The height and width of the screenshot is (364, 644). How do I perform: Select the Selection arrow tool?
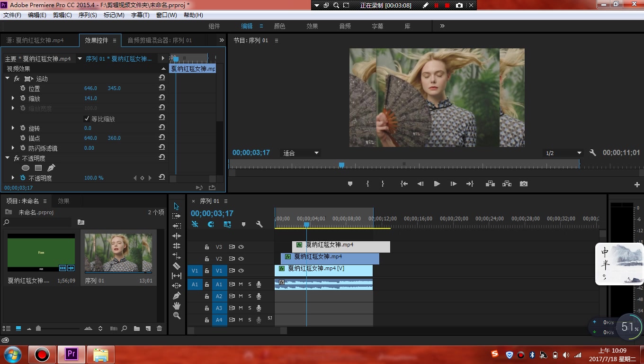point(177,206)
